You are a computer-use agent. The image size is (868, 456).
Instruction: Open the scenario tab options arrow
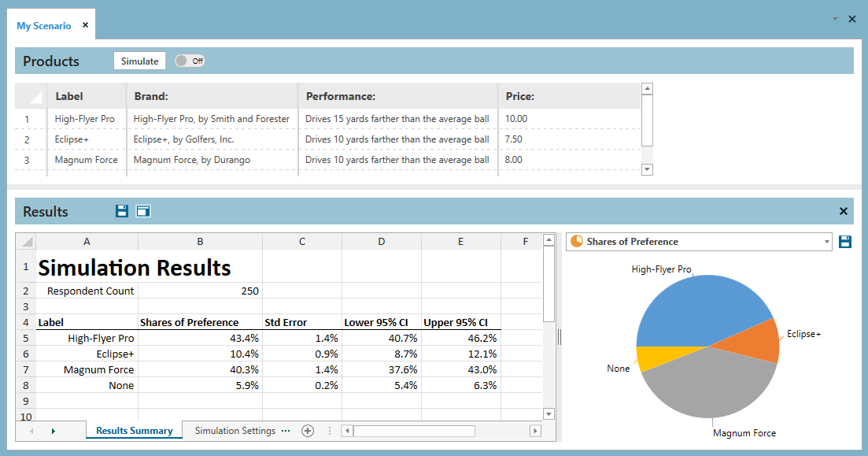(836, 18)
